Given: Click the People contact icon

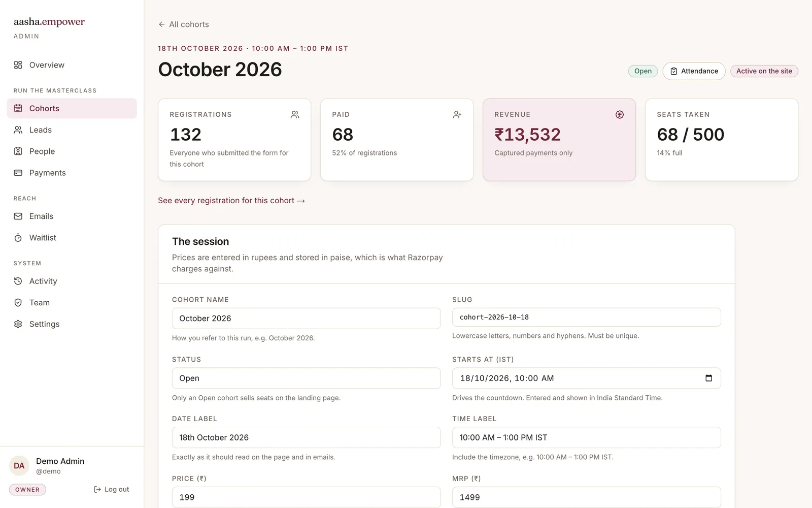Looking at the screenshot, I should point(18,151).
